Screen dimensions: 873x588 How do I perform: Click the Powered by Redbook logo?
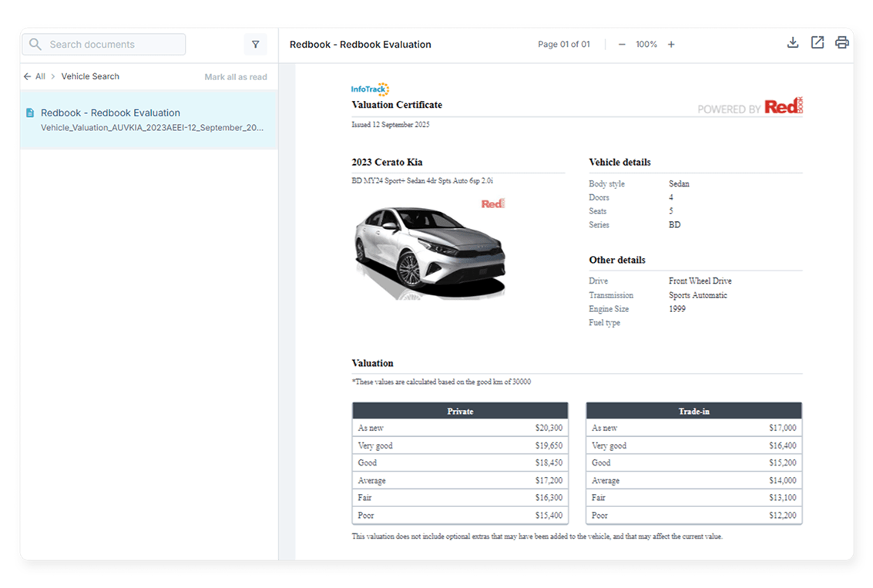(749, 108)
